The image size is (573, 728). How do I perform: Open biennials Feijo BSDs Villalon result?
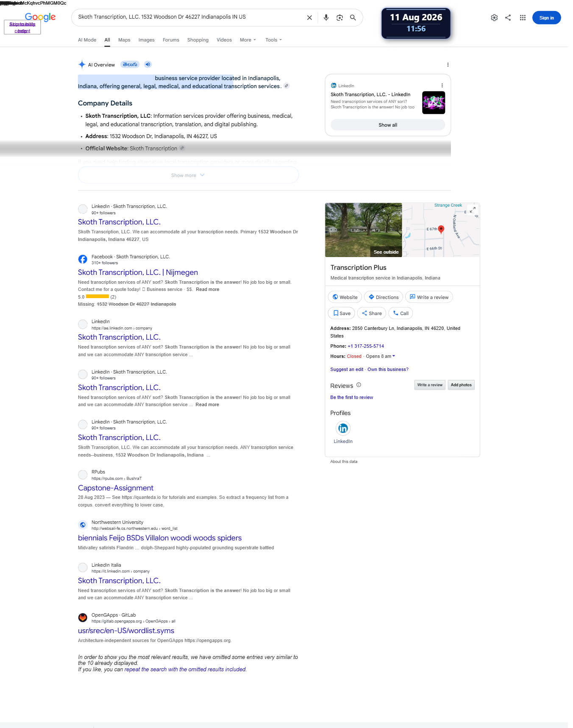pyautogui.click(x=160, y=538)
